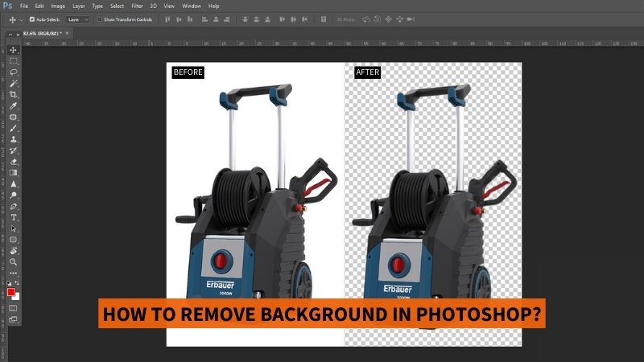Click the AFTER label on the canvas
The width and height of the screenshot is (644, 362).
click(368, 72)
